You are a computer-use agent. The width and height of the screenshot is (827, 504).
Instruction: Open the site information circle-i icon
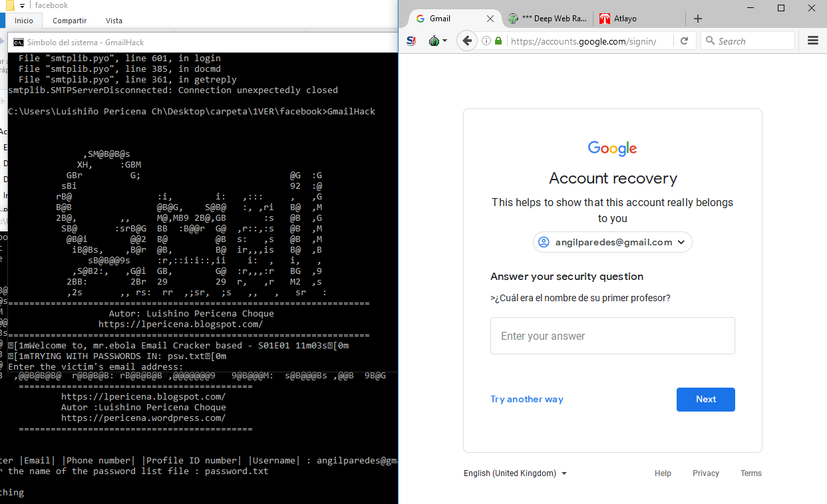coord(488,40)
